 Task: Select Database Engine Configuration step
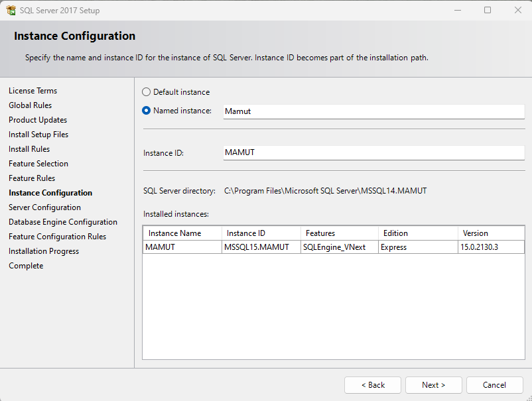tap(63, 222)
